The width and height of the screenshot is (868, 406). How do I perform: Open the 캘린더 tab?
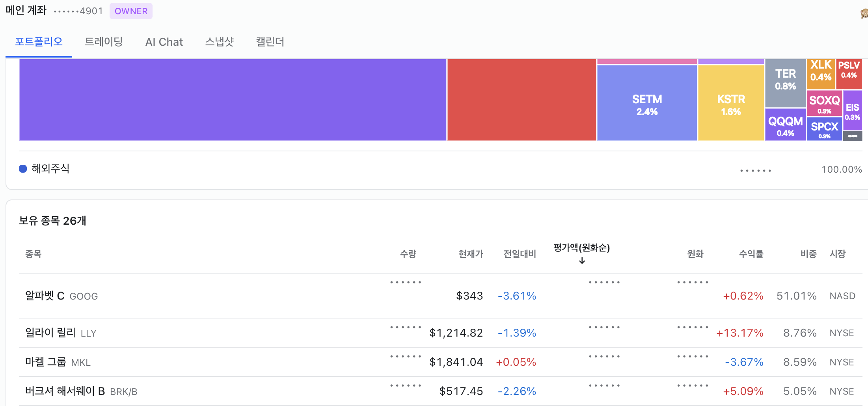point(270,42)
